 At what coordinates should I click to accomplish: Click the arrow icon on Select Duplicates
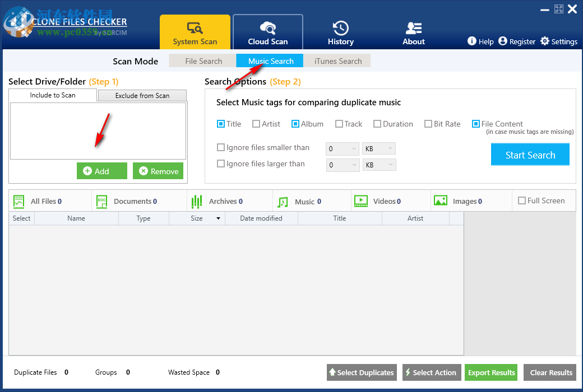click(332, 372)
